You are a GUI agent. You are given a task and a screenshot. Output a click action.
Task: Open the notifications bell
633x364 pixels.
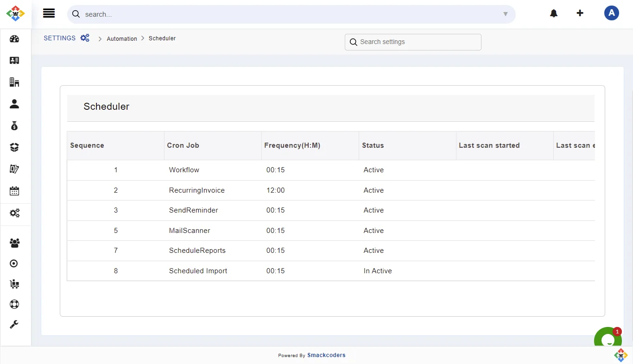click(554, 13)
